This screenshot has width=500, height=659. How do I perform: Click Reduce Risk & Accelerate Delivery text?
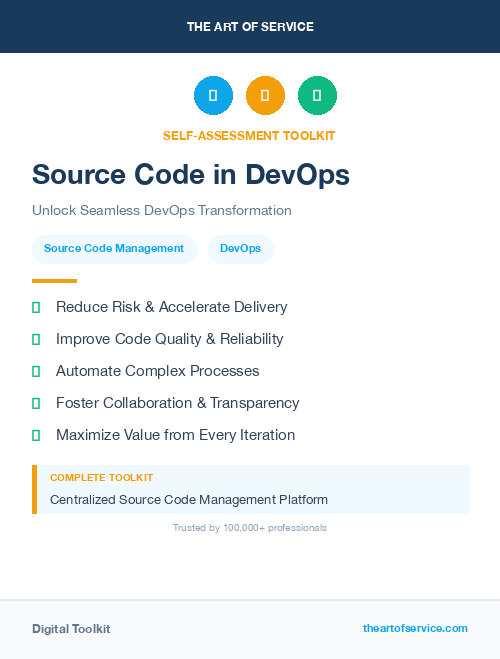[x=171, y=307]
